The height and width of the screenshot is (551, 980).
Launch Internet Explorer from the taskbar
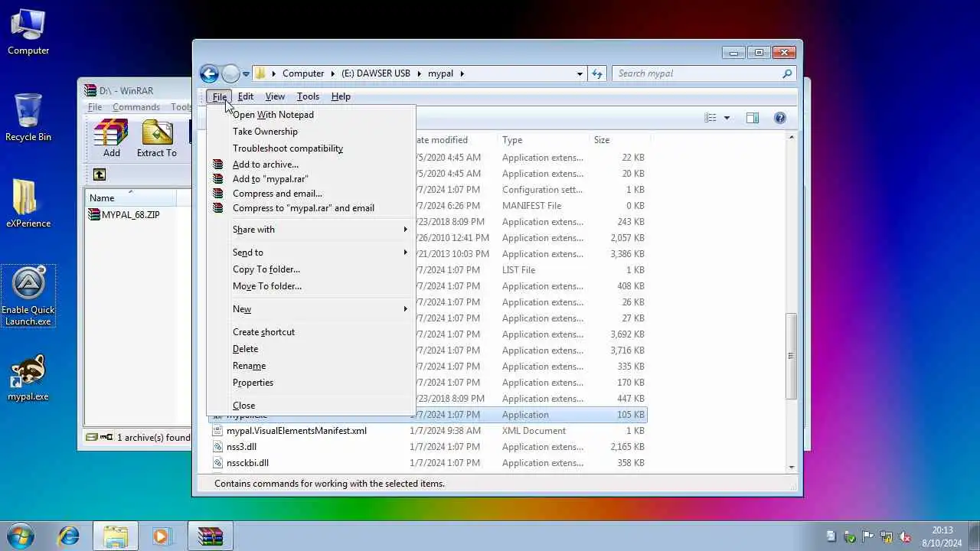pyautogui.click(x=69, y=536)
